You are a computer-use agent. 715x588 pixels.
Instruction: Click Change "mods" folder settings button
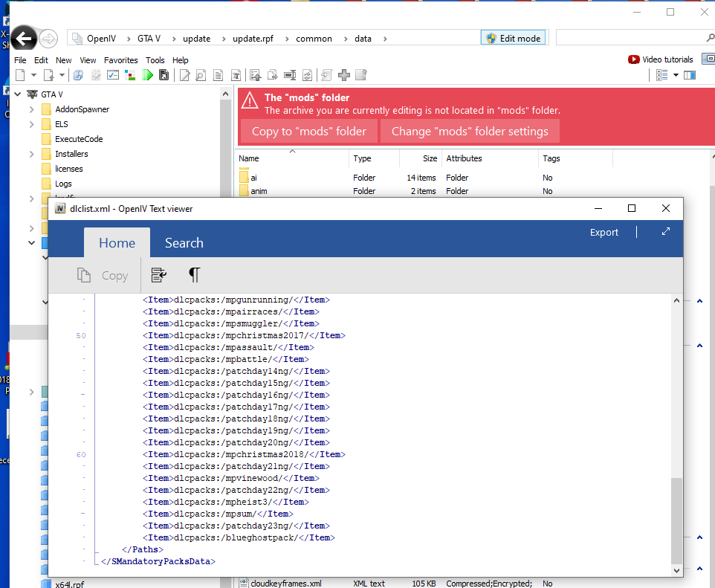tap(470, 132)
